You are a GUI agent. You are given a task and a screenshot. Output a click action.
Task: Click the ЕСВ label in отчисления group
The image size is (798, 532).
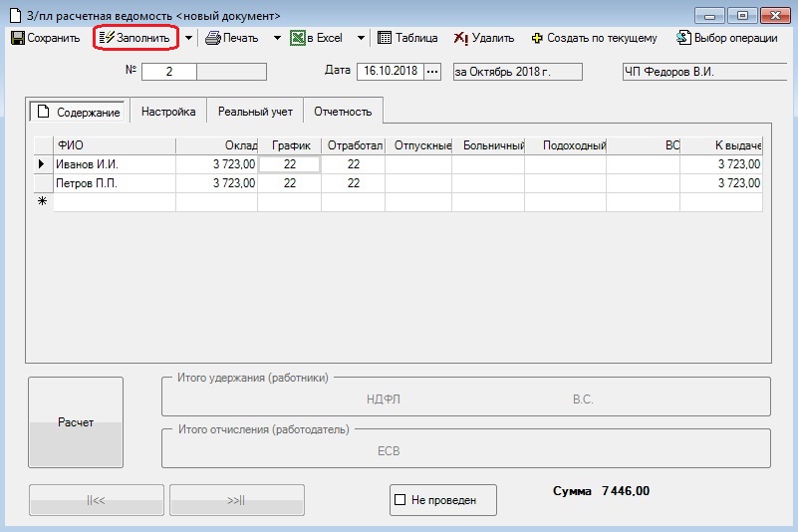(x=389, y=451)
